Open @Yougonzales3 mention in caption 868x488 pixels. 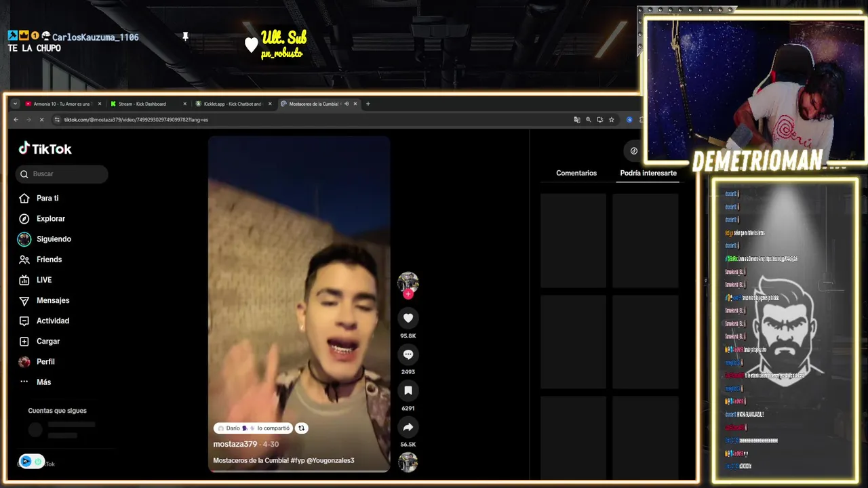point(330,460)
